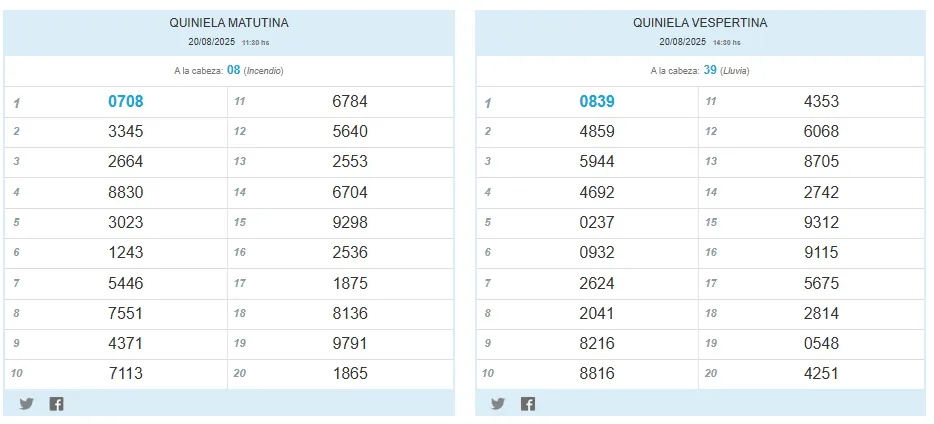Select Vespertina position 15 number 9312
934x424 pixels.
tap(821, 222)
